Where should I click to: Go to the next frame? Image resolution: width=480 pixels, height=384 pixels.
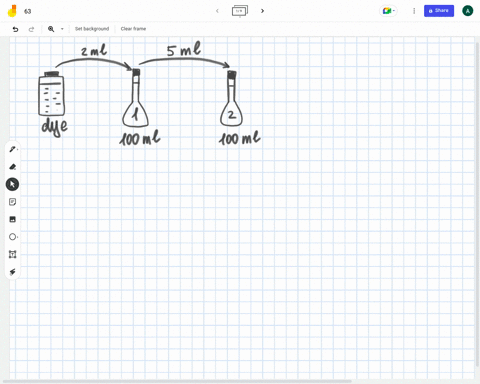pos(262,11)
